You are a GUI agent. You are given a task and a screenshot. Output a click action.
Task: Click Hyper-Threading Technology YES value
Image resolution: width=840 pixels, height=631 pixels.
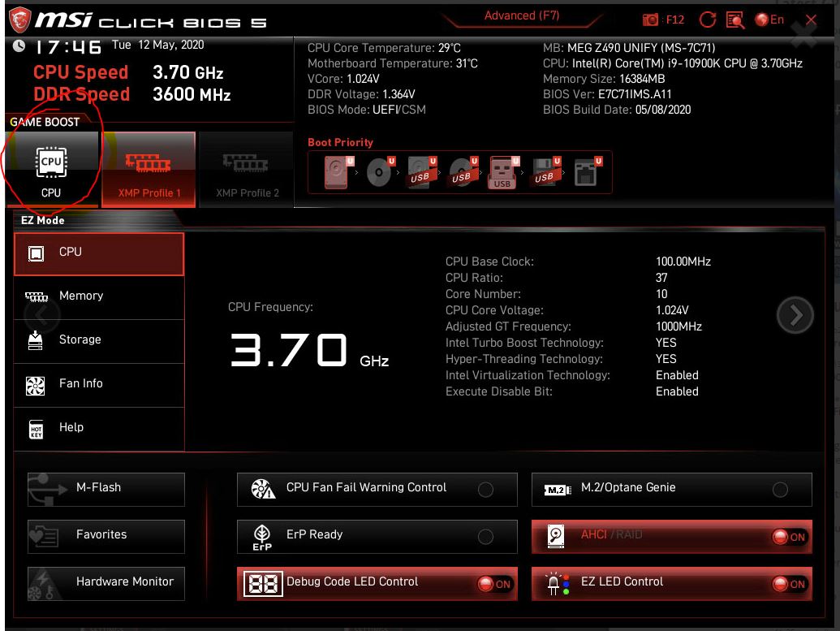pyautogui.click(x=666, y=359)
